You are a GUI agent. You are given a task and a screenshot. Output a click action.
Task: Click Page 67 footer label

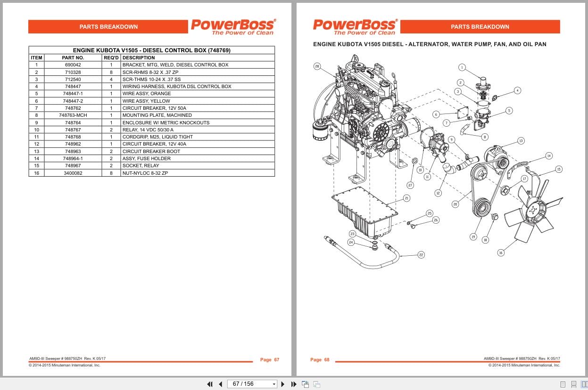point(270,360)
